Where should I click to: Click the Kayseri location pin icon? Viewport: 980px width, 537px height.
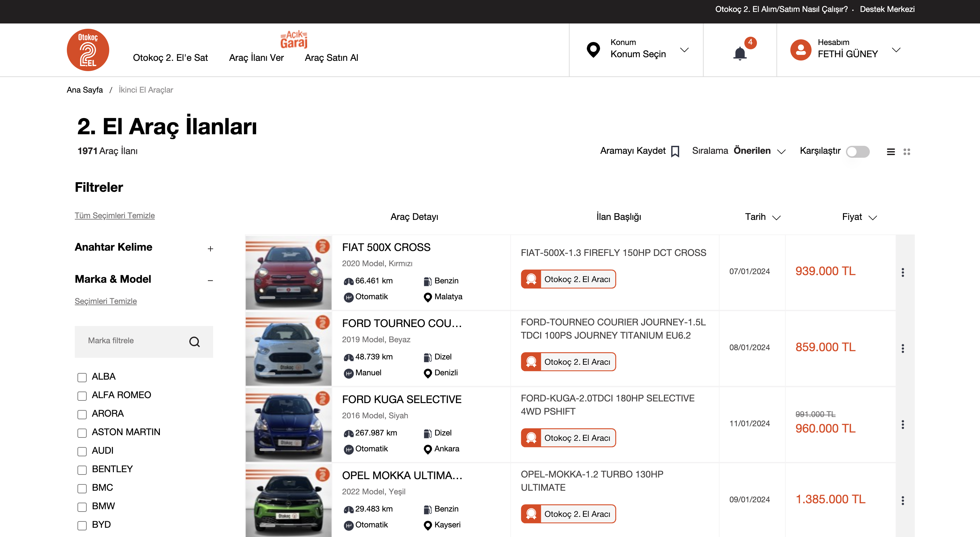tap(428, 525)
